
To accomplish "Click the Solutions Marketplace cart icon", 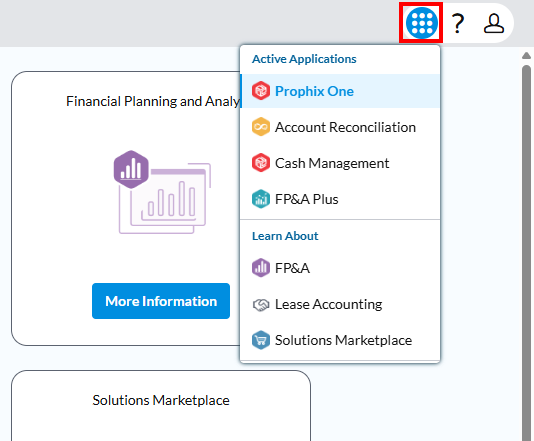I will pos(261,340).
